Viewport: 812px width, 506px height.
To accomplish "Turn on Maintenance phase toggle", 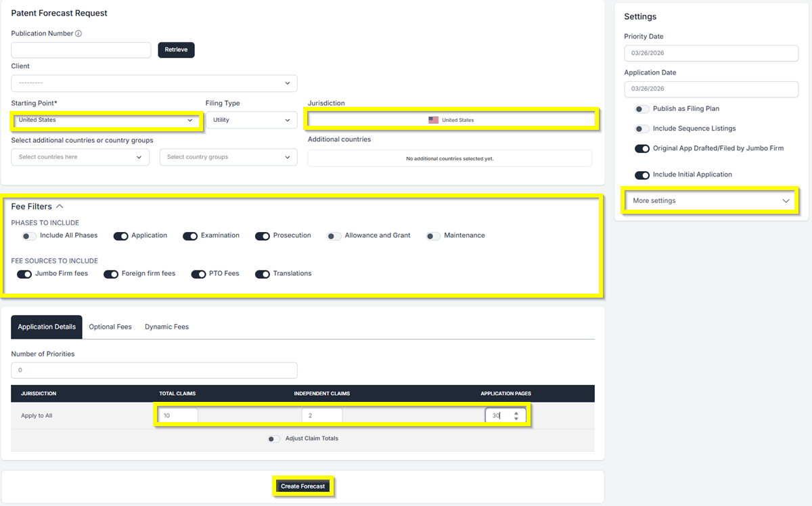I will click(433, 236).
